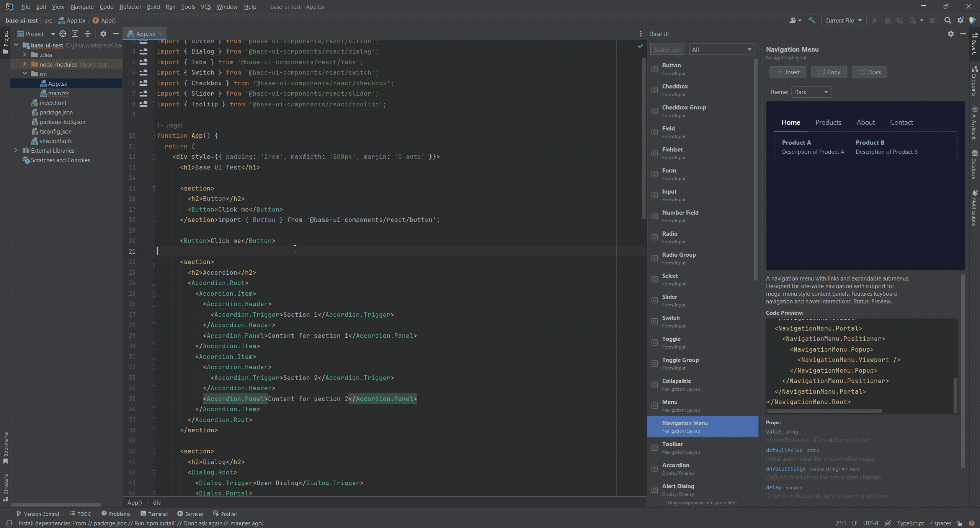Open the All category filter dropdown
The image size is (980, 528).
722,49
